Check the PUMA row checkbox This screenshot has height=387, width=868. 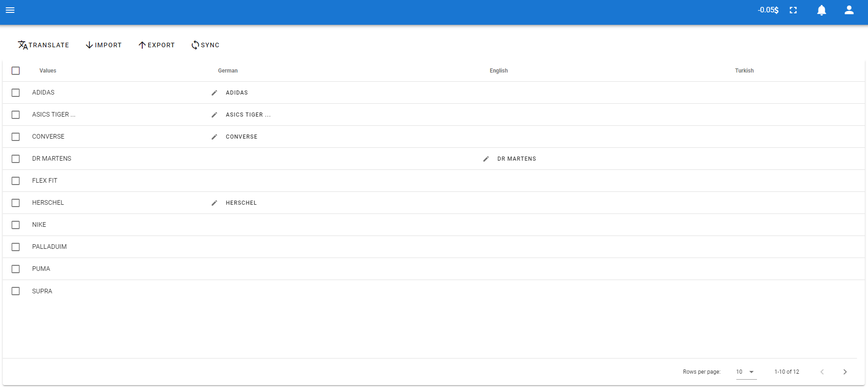tap(16, 269)
